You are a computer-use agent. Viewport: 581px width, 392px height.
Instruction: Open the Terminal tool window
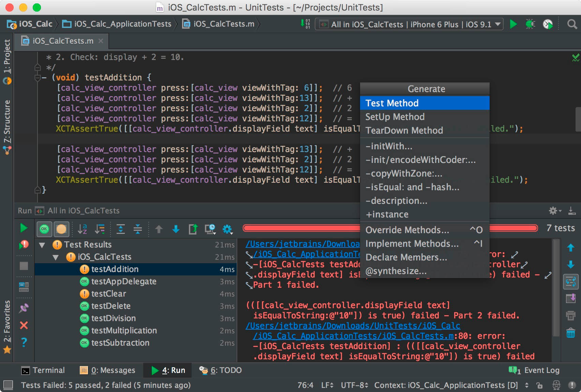(x=43, y=370)
